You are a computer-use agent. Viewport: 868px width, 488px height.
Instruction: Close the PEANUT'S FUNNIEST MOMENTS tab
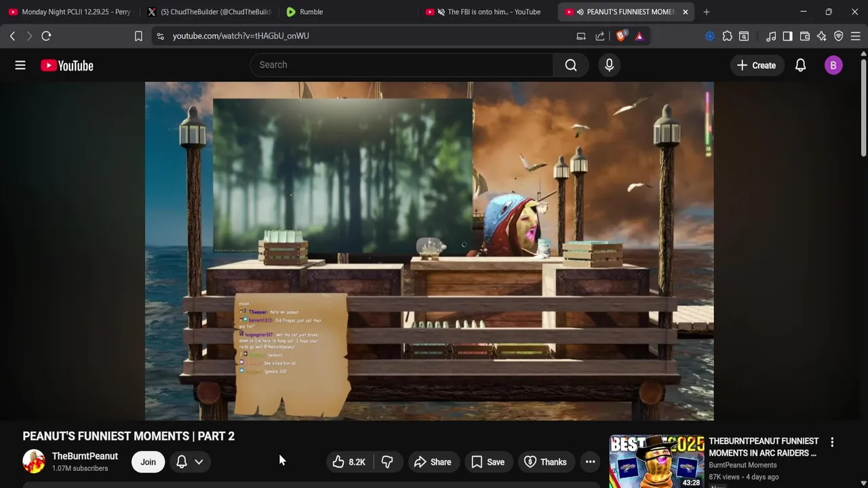685,12
